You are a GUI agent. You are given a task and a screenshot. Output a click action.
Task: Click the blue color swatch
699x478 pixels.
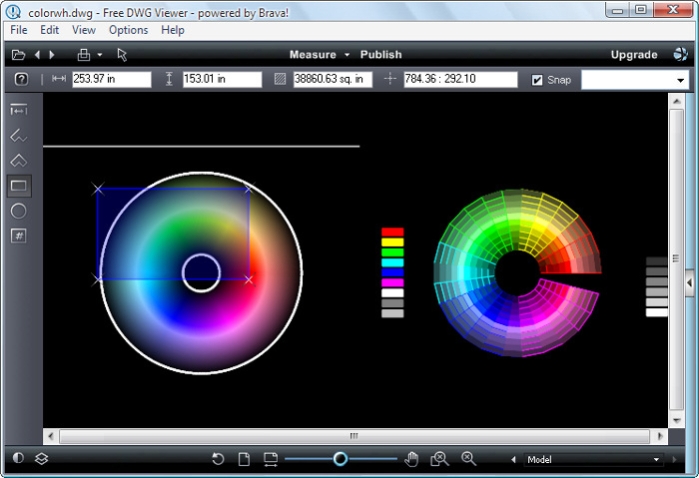[x=392, y=272]
